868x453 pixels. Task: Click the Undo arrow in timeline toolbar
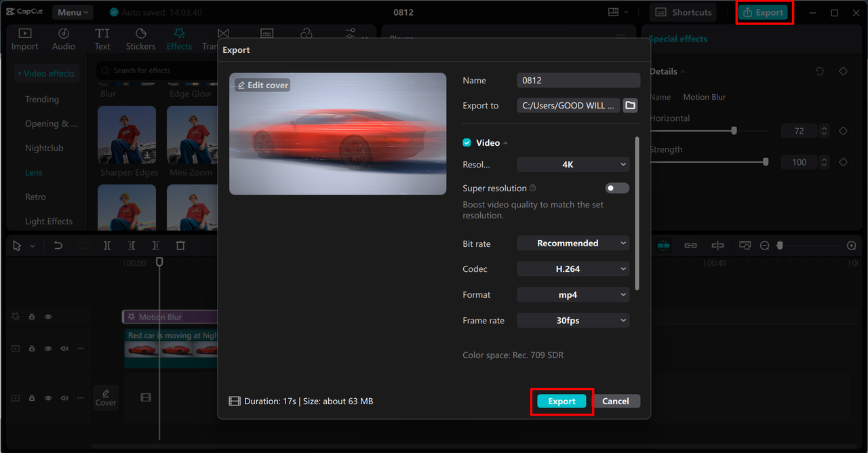(x=58, y=245)
